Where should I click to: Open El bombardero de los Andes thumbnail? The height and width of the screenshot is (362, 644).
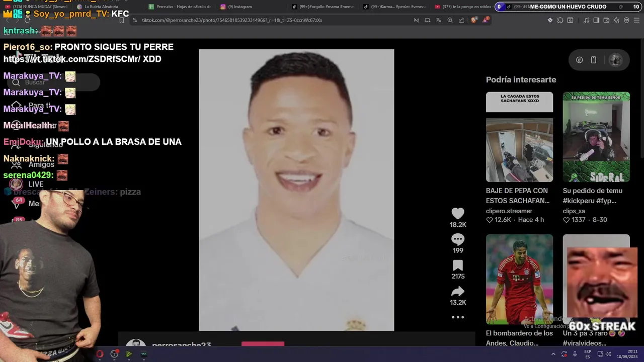[519, 279]
